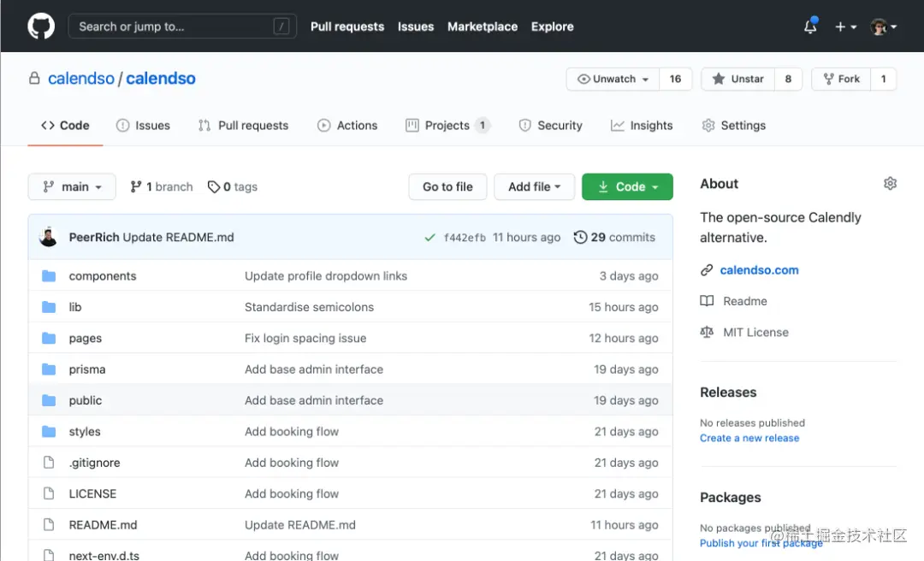924x561 pixels.
Task: View the 16 watchers count
Action: pos(675,79)
